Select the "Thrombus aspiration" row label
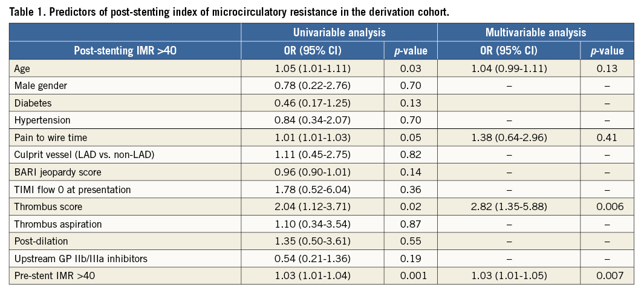The image size is (644, 290). [x=57, y=224]
